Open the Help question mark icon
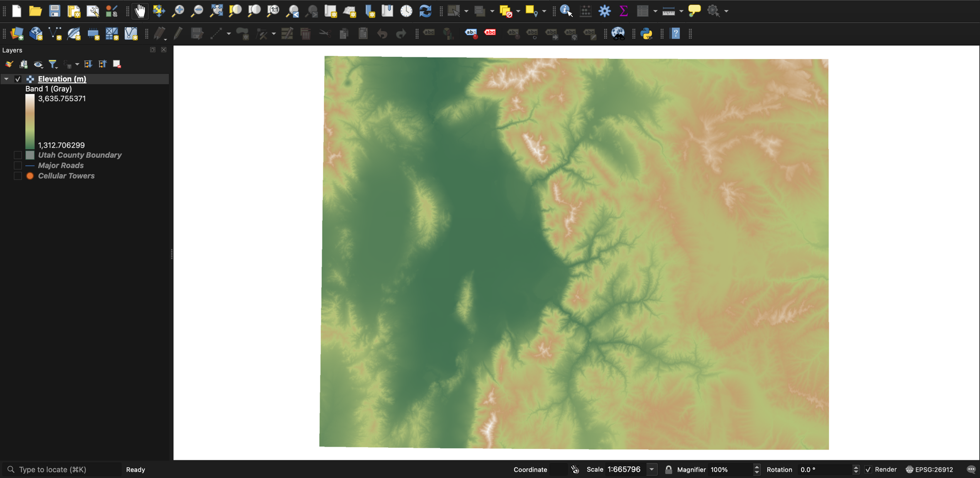Viewport: 980px width, 478px height. 675,33
